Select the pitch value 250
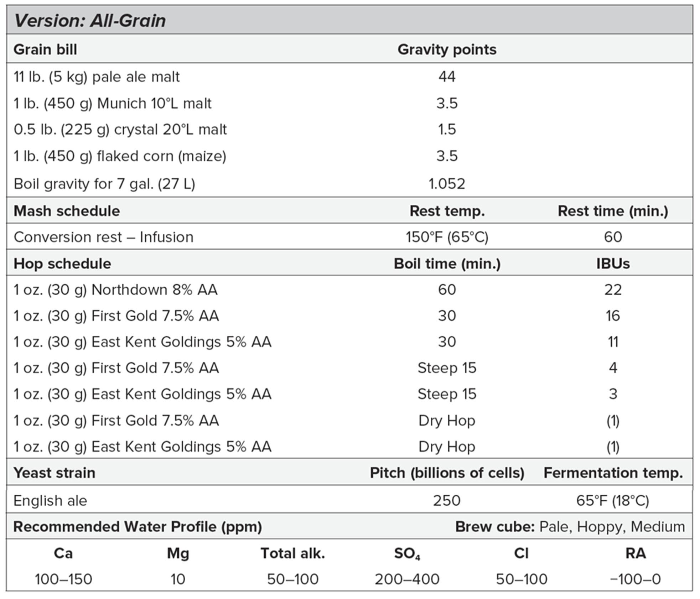This screenshot has height=599, width=700. coord(447,501)
